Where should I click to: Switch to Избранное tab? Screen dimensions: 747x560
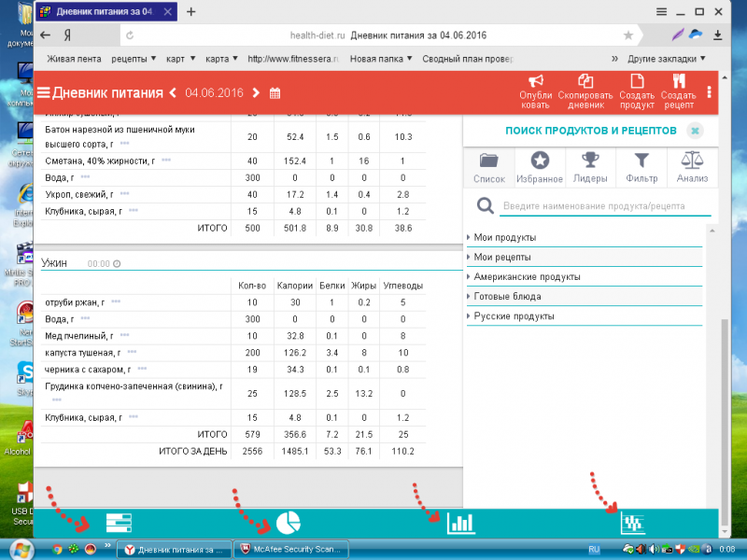coord(540,167)
